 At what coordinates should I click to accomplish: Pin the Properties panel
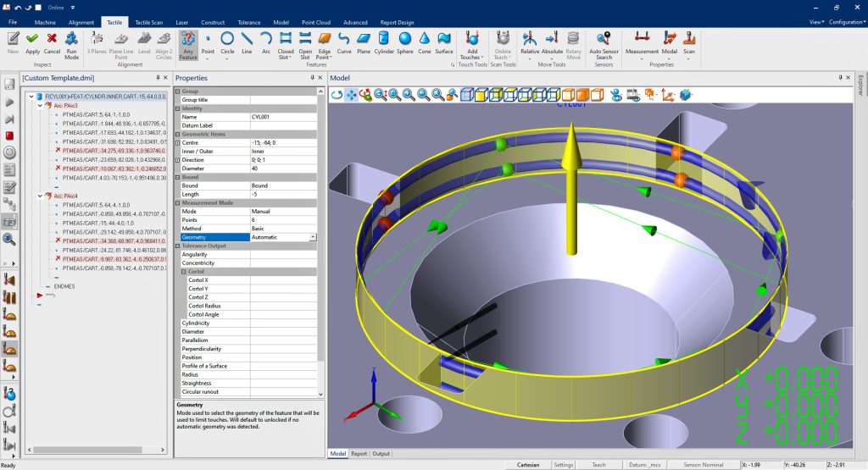pyautogui.click(x=311, y=78)
